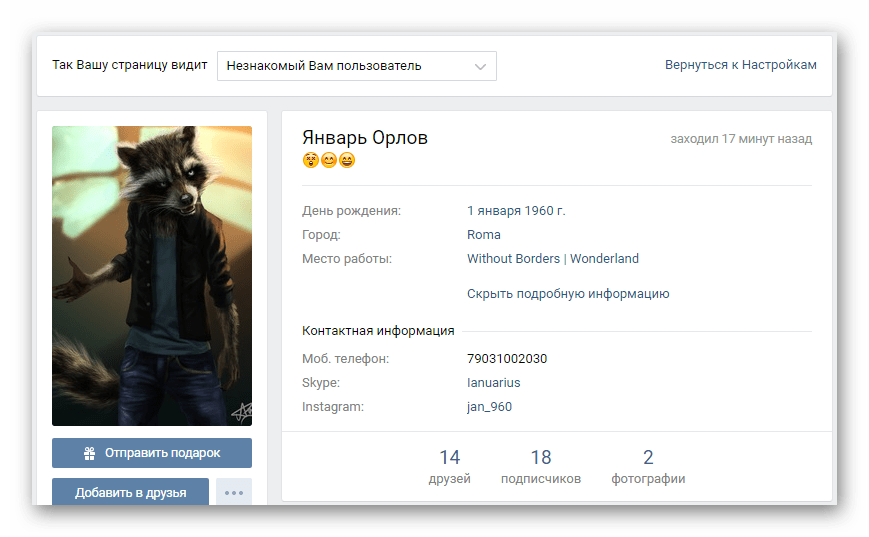The width and height of the screenshot is (869, 537).
Task: Click the 'Место работы:' label
Action: (347, 259)
